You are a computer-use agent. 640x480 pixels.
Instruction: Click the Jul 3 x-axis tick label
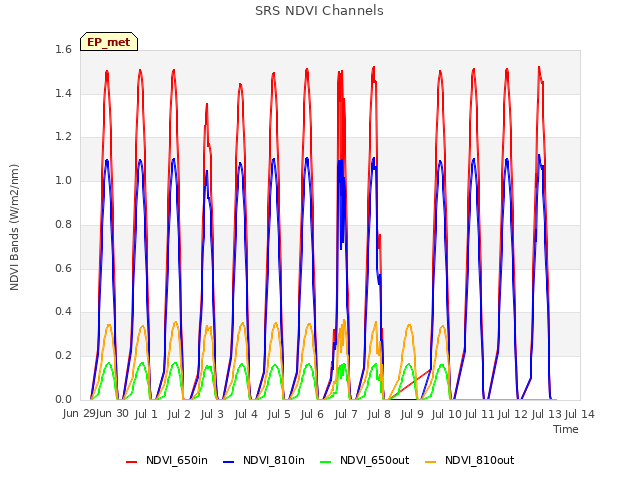coord(212,414)
